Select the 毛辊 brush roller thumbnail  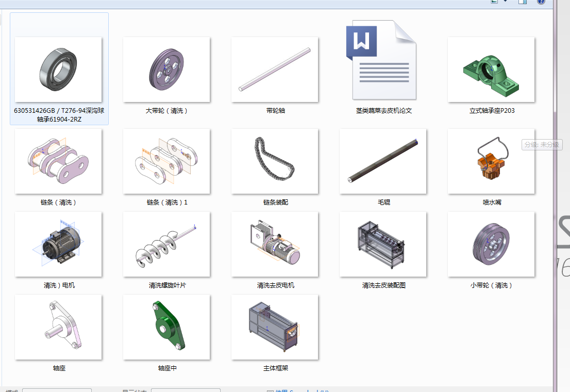click(383, 161)
